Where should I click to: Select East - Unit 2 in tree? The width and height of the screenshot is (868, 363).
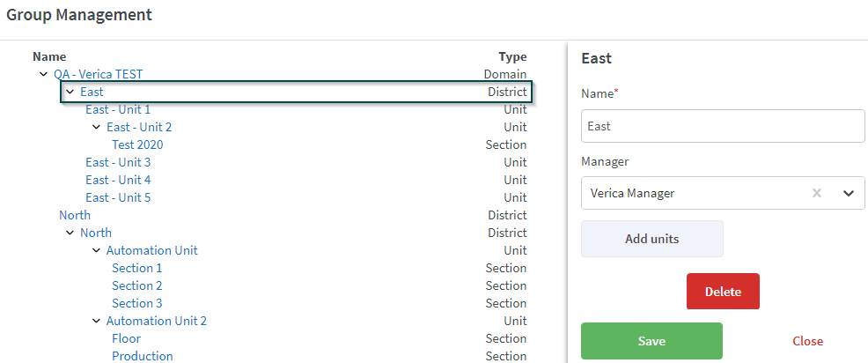139,127
